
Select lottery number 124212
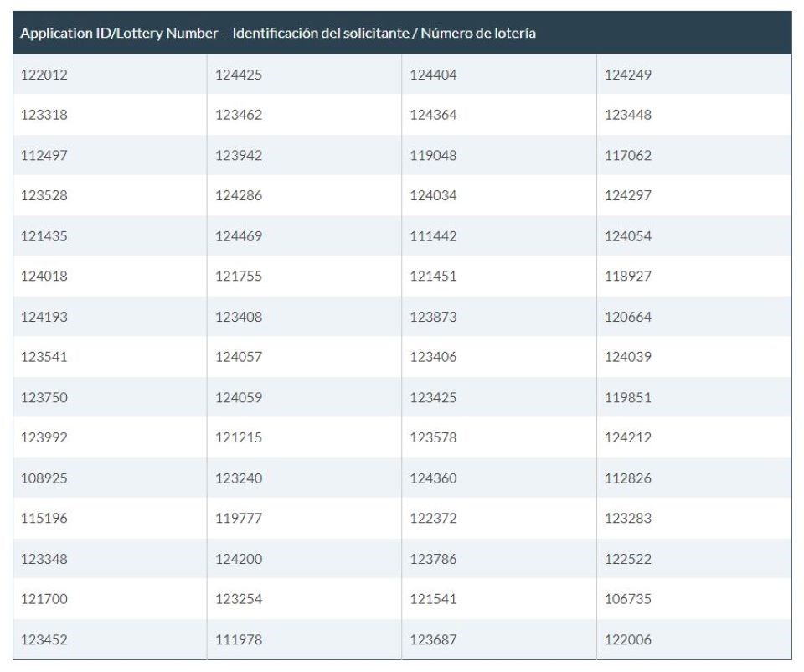point(627,437)
